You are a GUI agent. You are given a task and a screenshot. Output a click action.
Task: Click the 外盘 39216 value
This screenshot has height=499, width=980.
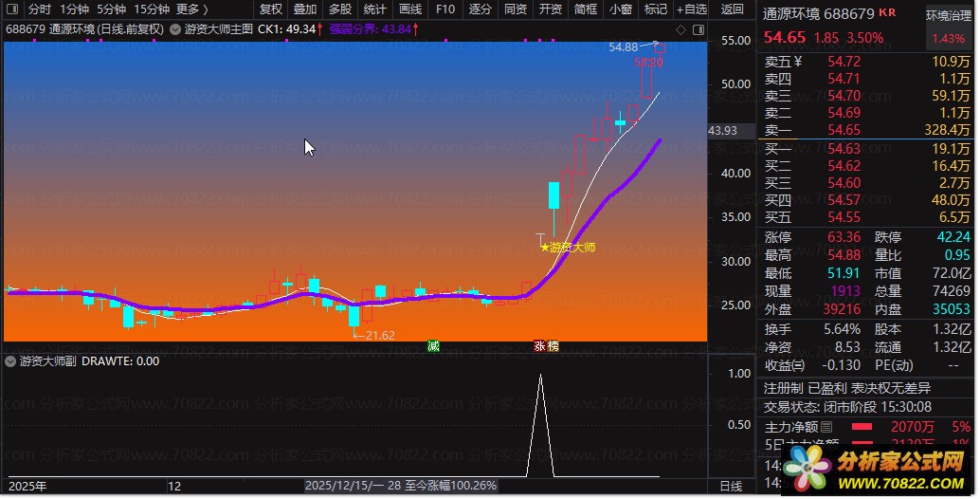(x=842, y=309)
